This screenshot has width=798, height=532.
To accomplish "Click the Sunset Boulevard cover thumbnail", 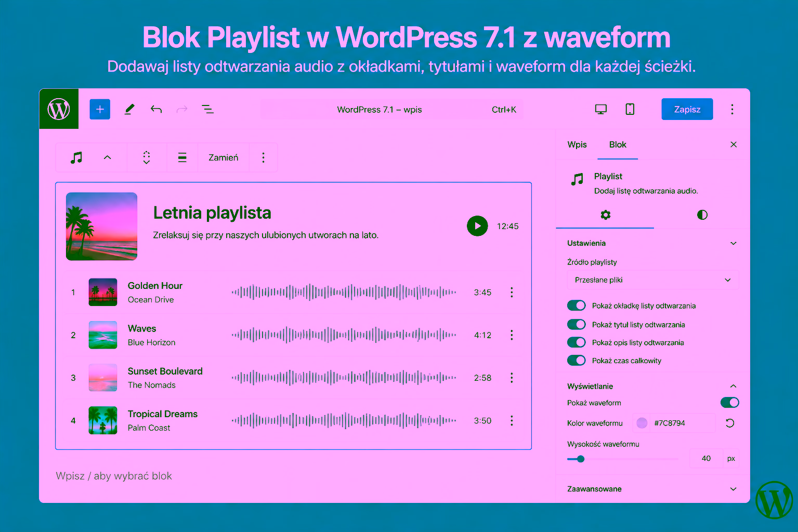I will [x=103, y=378].
